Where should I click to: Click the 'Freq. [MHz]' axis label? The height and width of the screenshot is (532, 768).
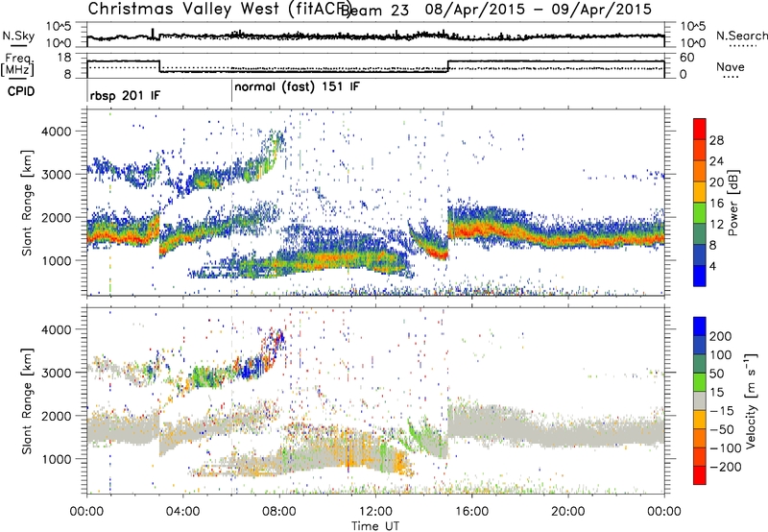pyautogui.click(x=17, y=64)
